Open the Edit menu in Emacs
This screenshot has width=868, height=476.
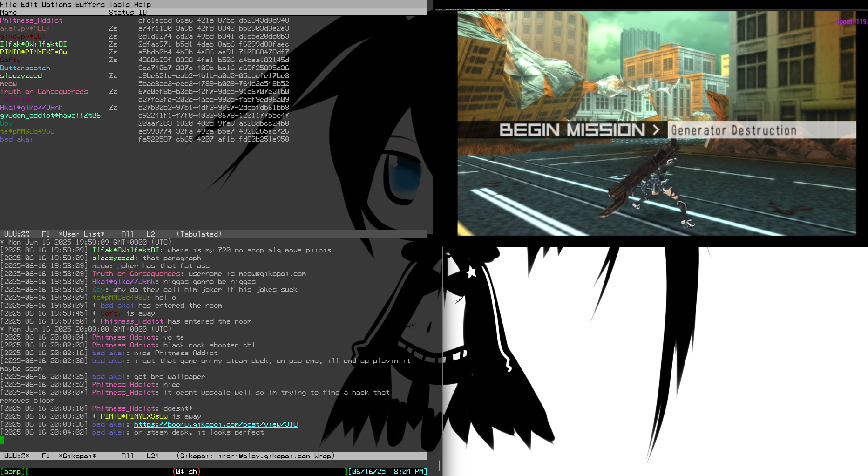tap(29, 4)
